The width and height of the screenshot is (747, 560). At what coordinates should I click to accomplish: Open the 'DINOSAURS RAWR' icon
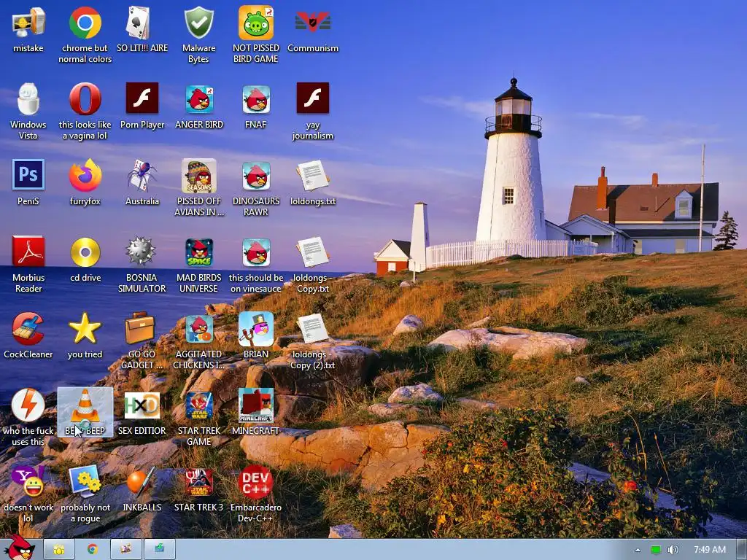[x=256, y=176]
